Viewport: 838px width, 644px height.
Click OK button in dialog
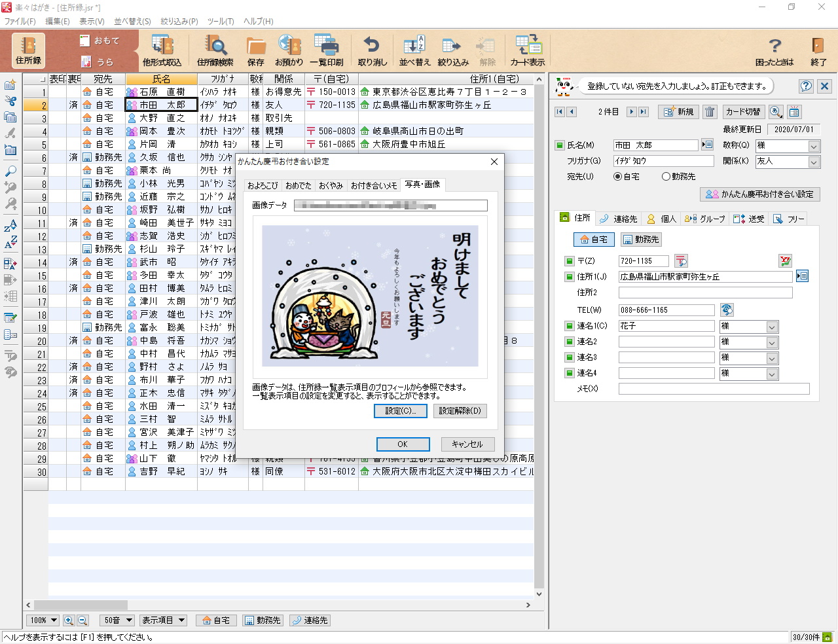click(x=403, y=444)
